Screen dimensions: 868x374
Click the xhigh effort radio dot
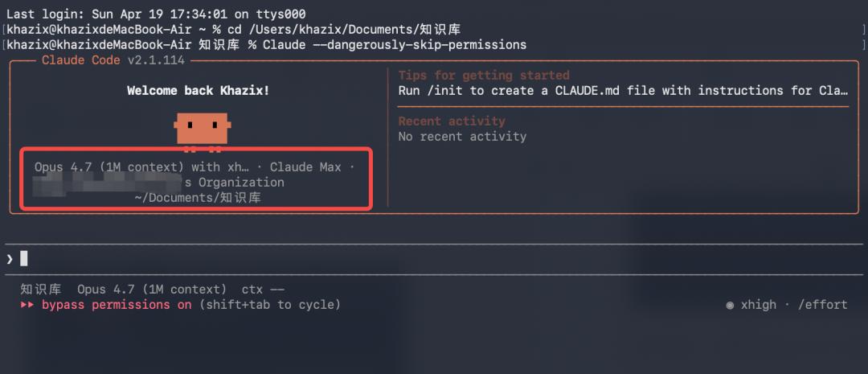pyautogui.click(x=730, y=305)
